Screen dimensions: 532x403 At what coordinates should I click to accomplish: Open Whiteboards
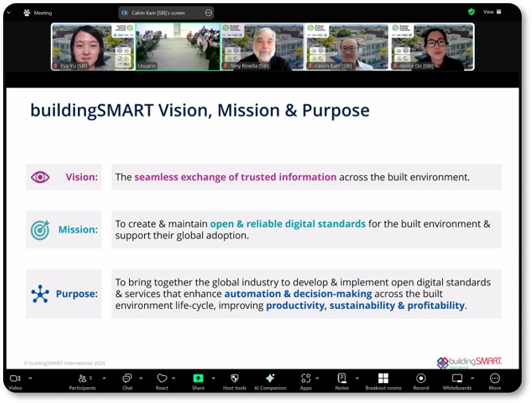[457, 381]
